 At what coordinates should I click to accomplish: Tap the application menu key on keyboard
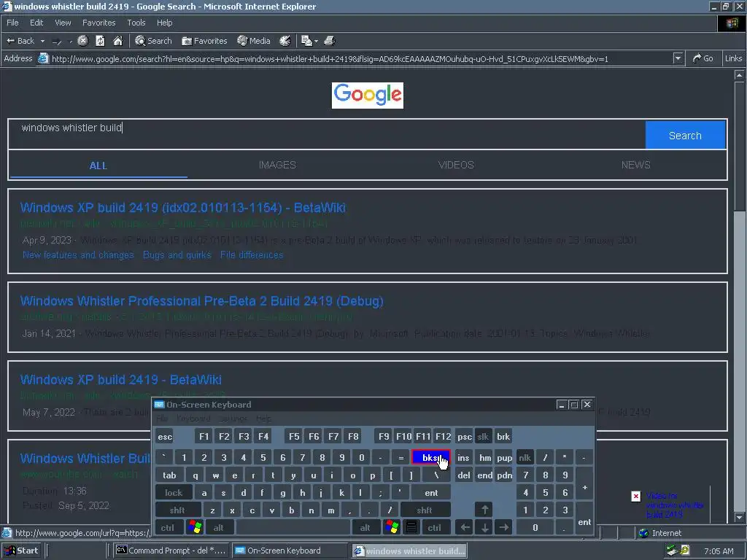(411, 527)
